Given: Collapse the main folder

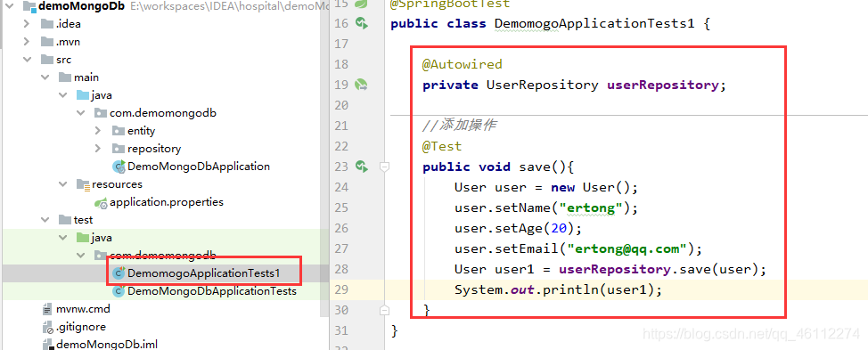Looking at the screenshot, I should coord(45,77).
